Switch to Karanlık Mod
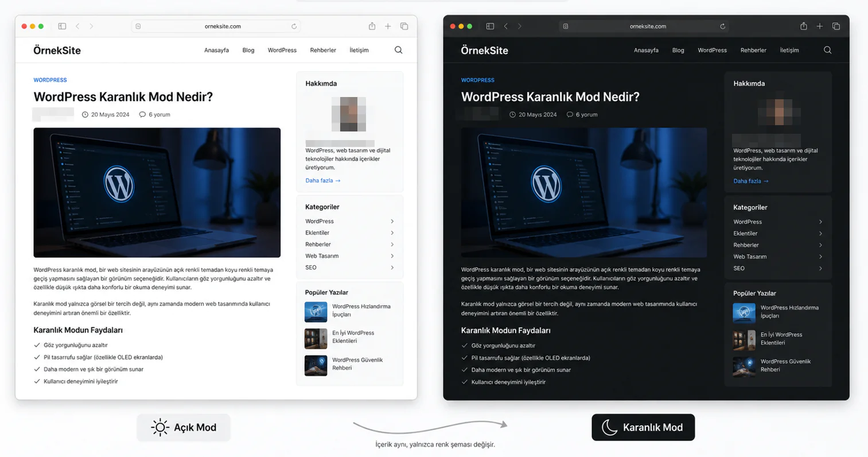This screenshot has width=868, height=457. coord(643,427)
